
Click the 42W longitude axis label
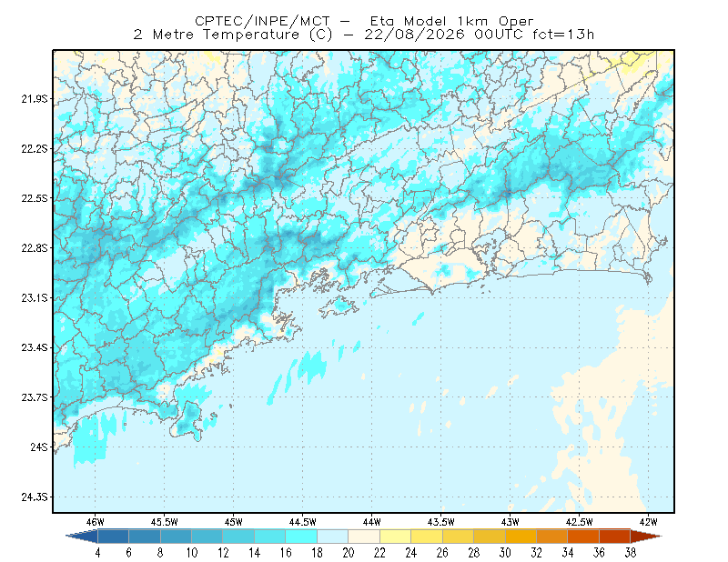tap(648, 522)
